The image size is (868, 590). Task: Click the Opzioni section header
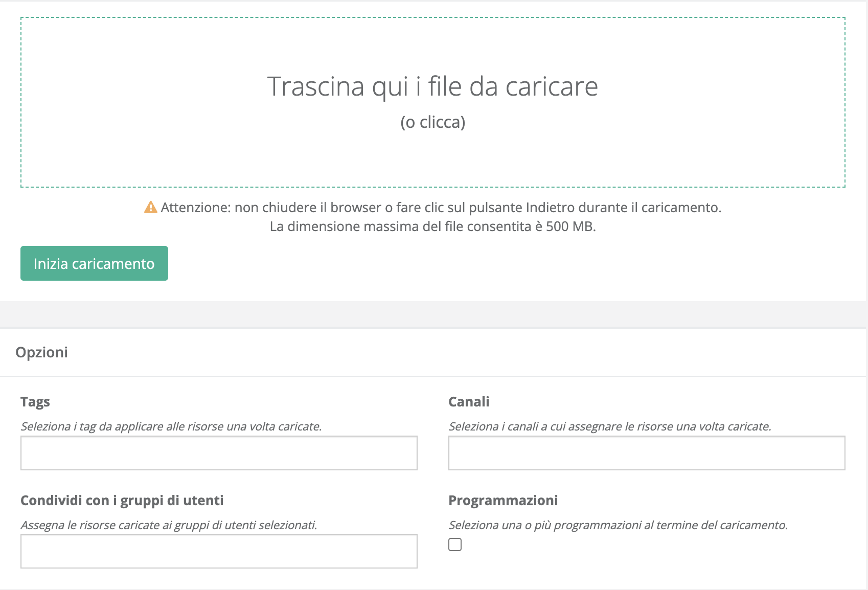click(42, 352)
